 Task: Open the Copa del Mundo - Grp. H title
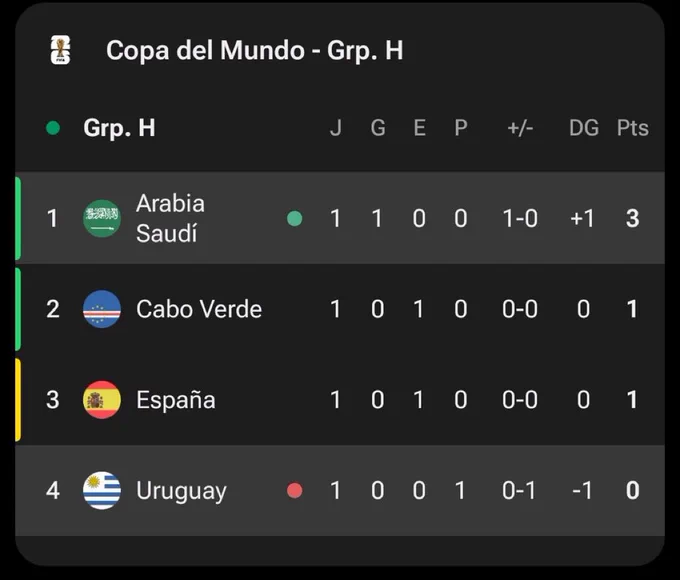point(255,50)
